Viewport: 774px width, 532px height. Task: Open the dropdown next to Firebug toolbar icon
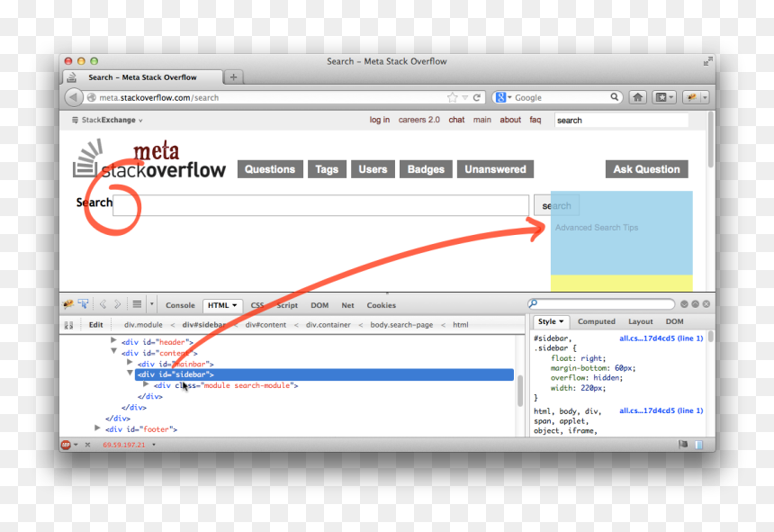[705, 97]
